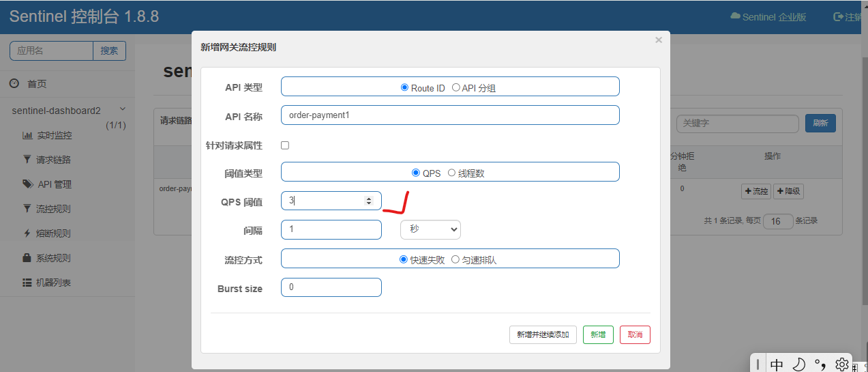Select 匀速排队 flow control mode

click(x=455, y=259)
